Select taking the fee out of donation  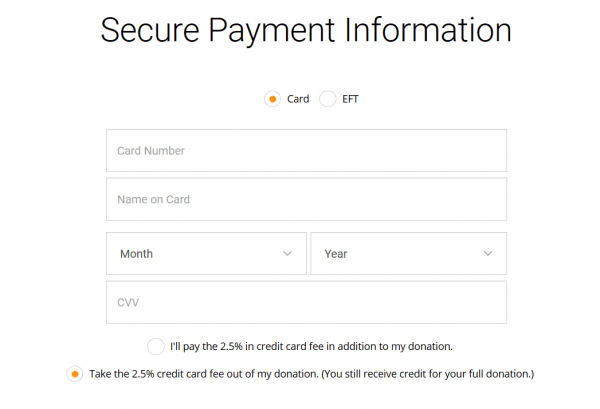(x=74, y=374)
